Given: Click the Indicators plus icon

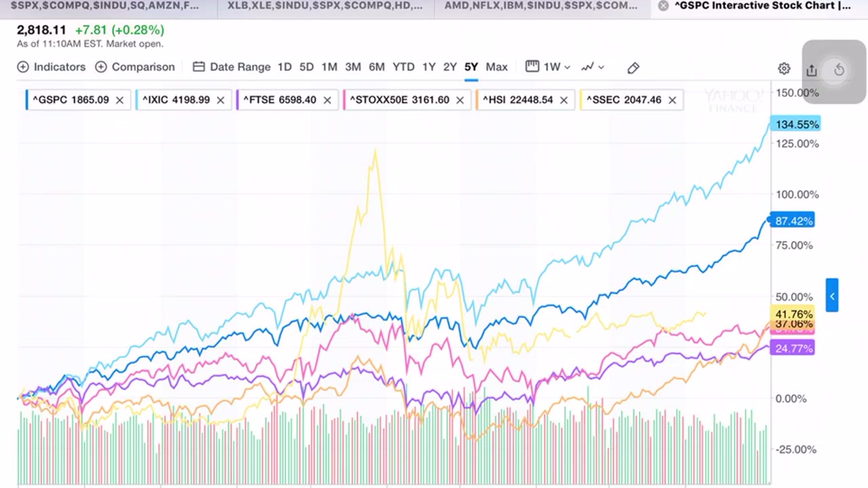Looking at the screenshot, I should pyautogui.click(x=23, y=67).
